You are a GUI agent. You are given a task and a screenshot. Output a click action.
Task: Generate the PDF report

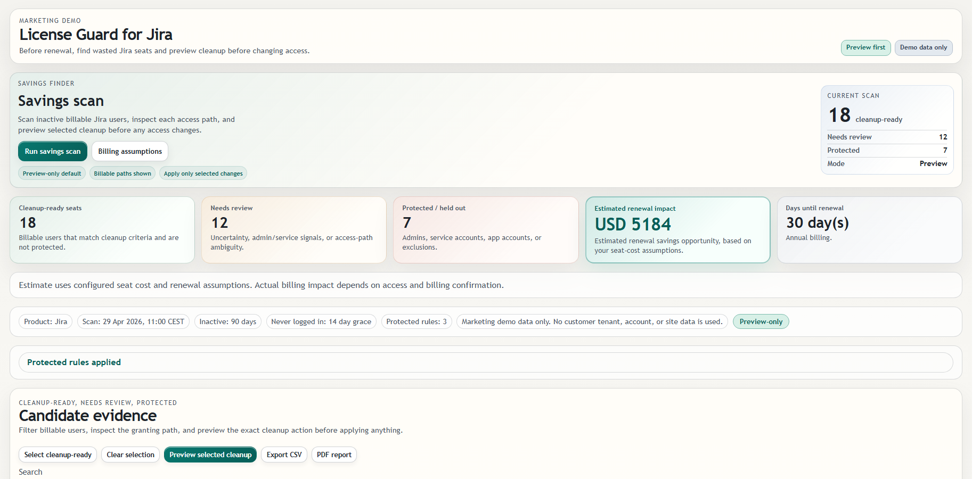point(334,455)
